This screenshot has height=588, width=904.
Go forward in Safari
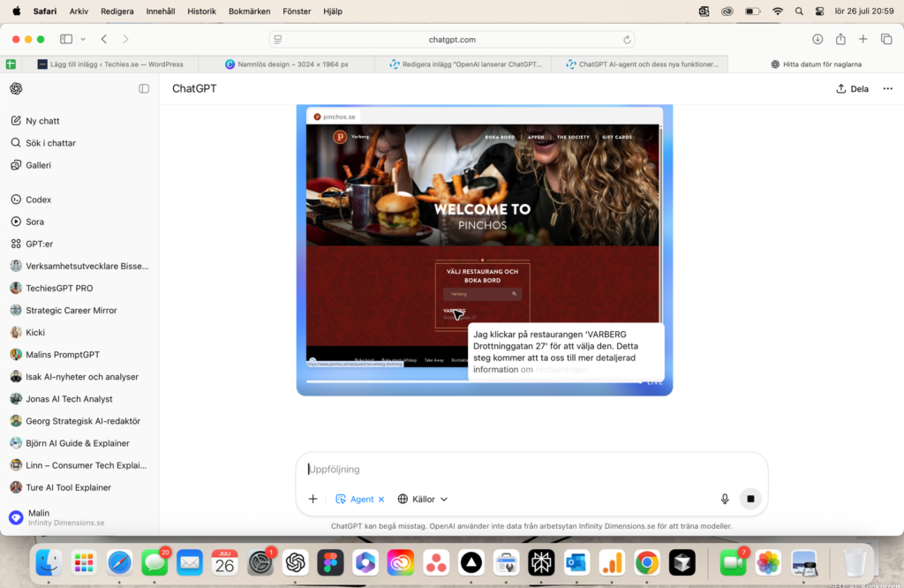click(x=125, y=39)
